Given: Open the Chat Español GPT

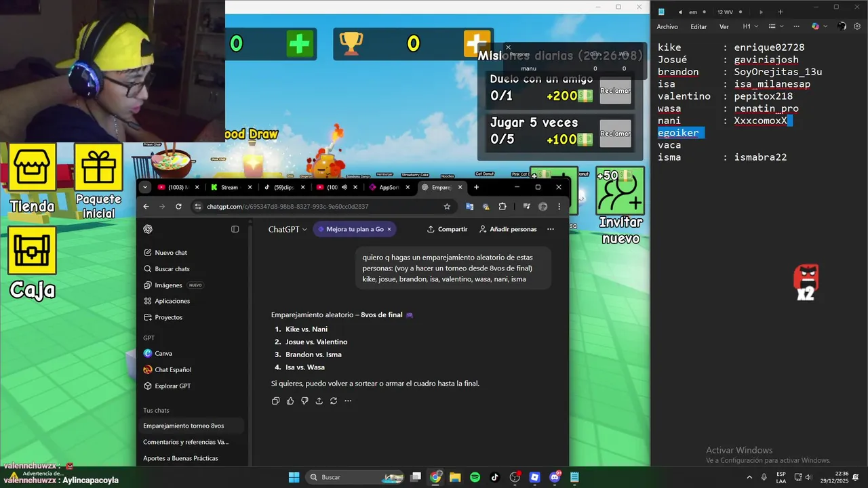Looking at the screenshot, I should click(173, 369).
